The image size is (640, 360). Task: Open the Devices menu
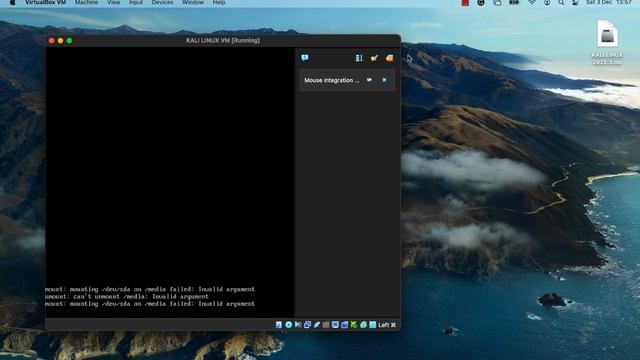[x=162, y=2]
